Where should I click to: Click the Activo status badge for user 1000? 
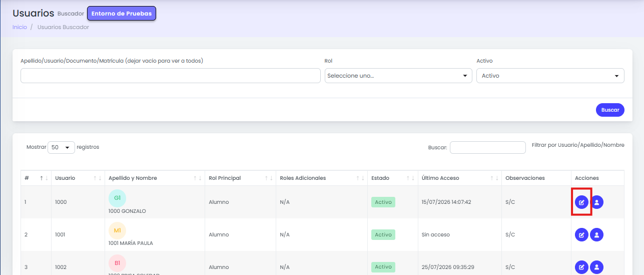coord(383,202)
